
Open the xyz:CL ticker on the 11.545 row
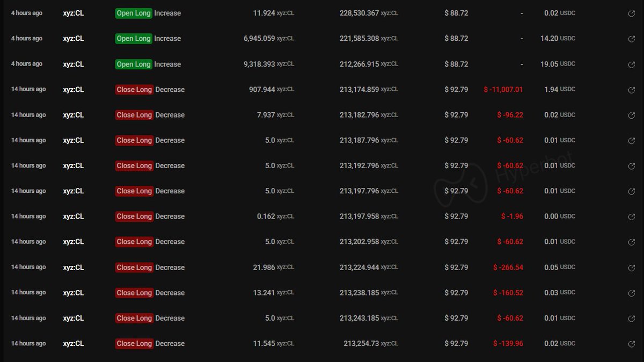click(74, 344)
